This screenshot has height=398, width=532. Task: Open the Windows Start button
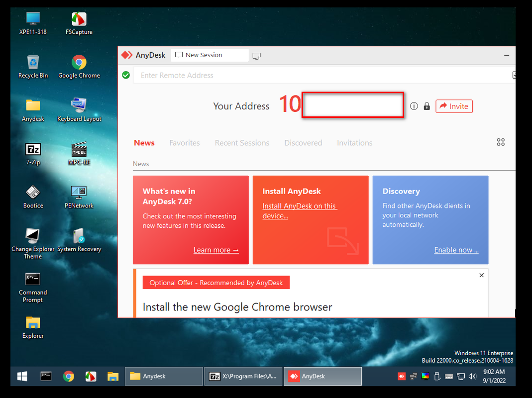tap(22, 376)
